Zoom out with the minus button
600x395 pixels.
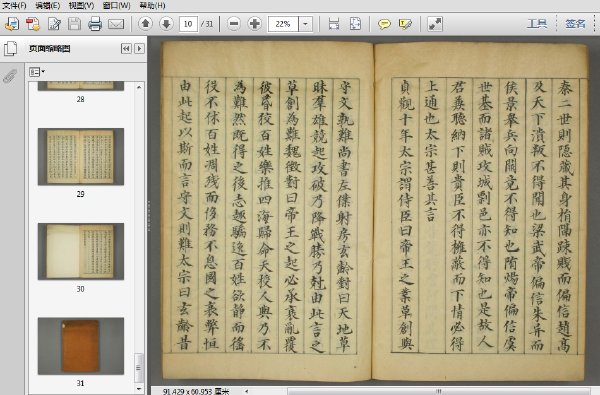tap(234, 24)
